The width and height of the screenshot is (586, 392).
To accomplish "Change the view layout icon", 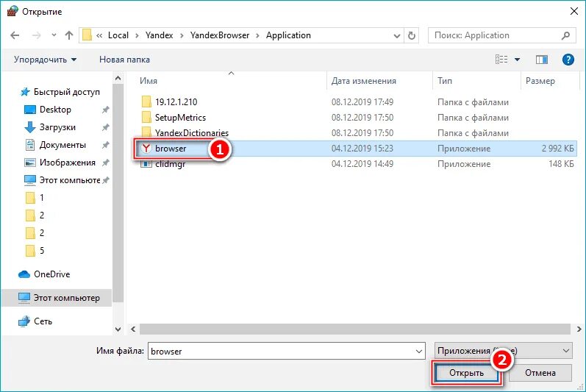I will [501, 60].
